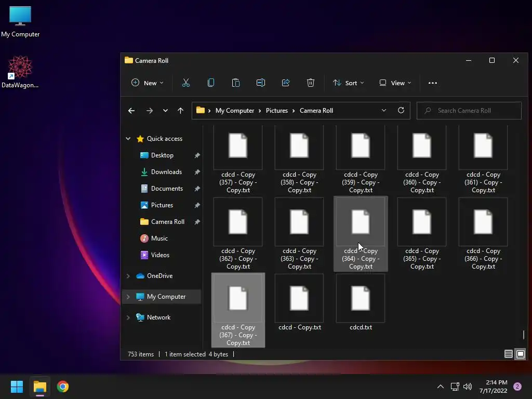Open volume control in system tray

468,387
